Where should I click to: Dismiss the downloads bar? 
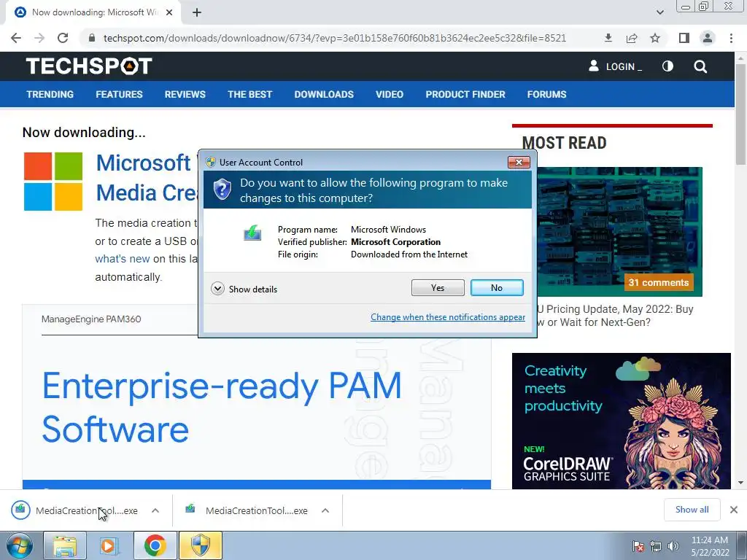click(x=734, y=510)
